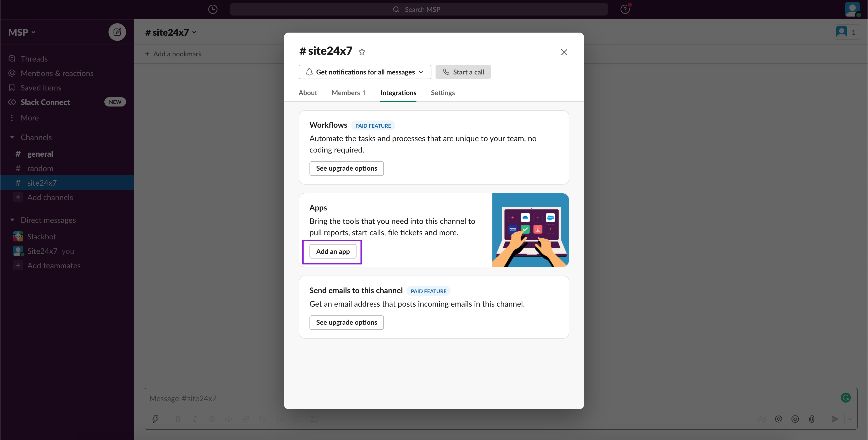868x440 pixels.
Task: Collapse the Channels section
Action: [12, 137]
